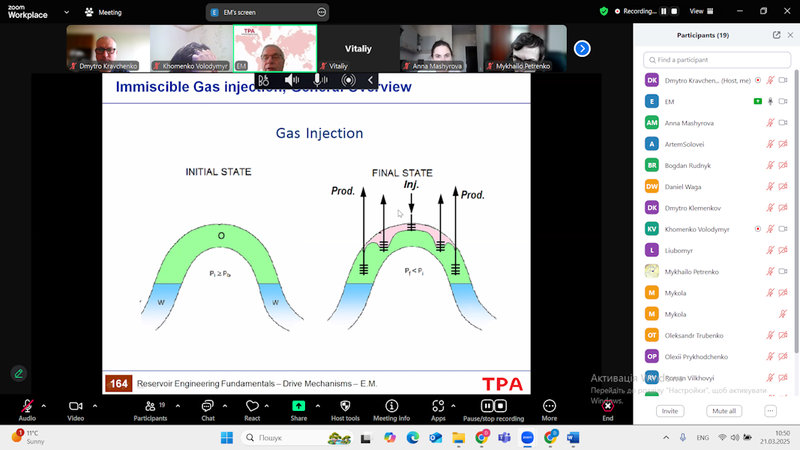800x450 pixels.
Task: Toggle Liubomyr's camera icon
Action: coord(783,250)
